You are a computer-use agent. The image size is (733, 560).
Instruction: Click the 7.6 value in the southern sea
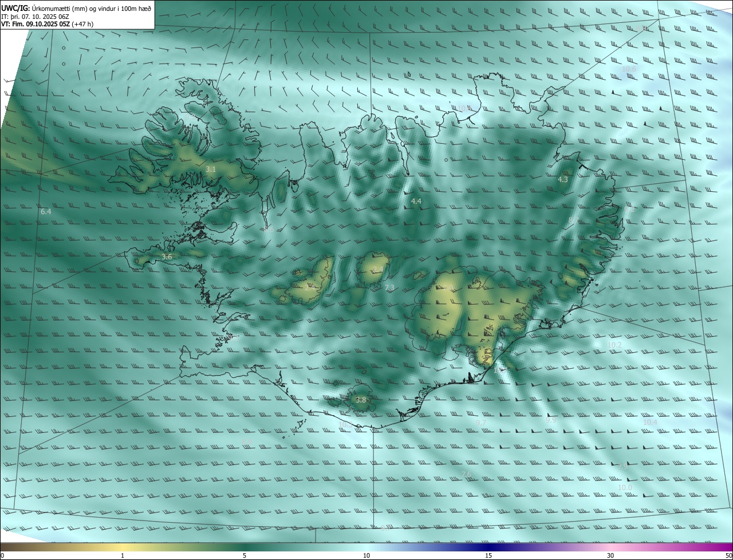click(x=466, y=475)
